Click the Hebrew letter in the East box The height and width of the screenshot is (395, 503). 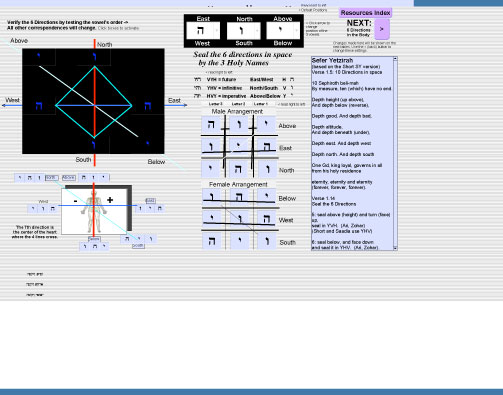(200, 30)
